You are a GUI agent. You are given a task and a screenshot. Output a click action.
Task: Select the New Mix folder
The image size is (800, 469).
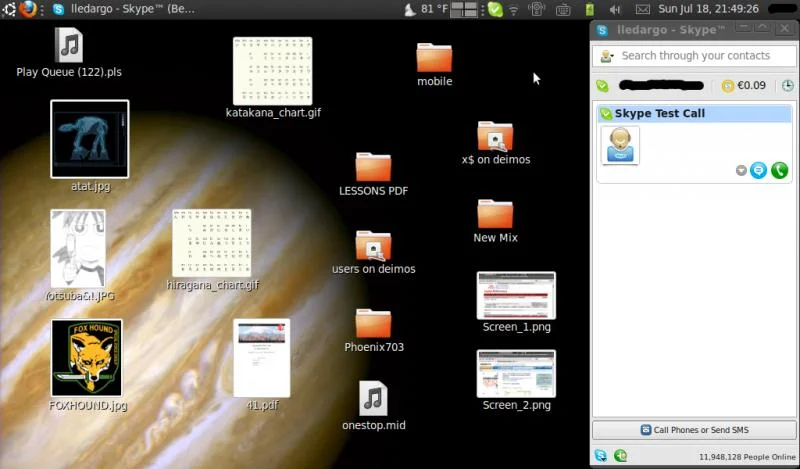pos(495,221)
